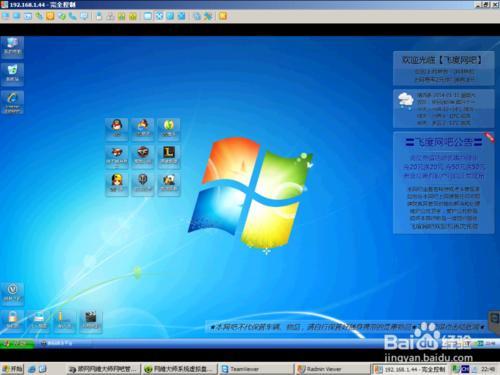Click the orange rightmost icon in viewer toolbar
This screenshot has height=375, width=500.
223,16
